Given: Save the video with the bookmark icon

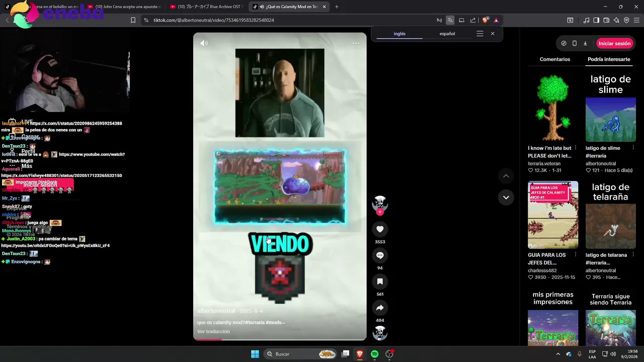Looking at the screenshot, I should (380, 282).
